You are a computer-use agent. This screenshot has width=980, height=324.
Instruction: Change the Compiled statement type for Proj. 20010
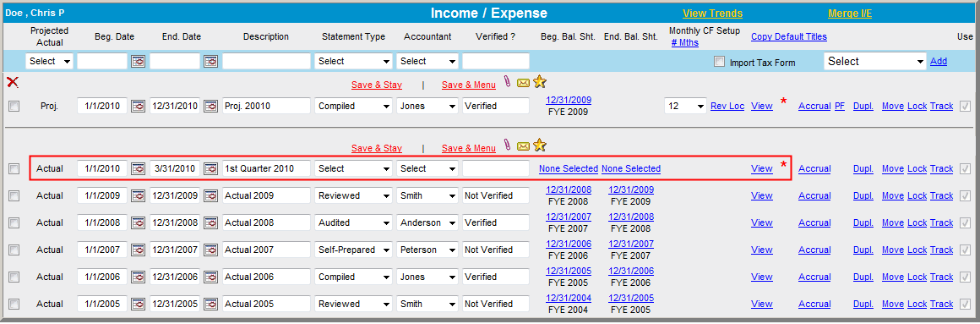tap(354, 107)
